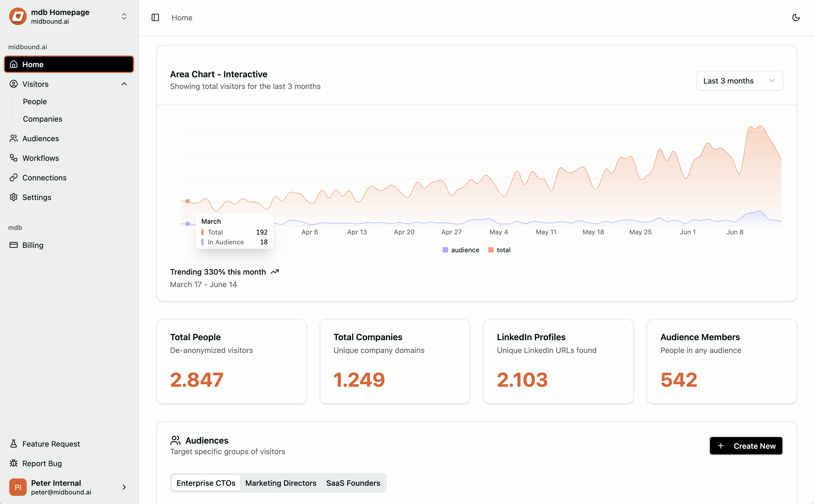Click the Total People card
Image resolution: width=814 pixels, height=504 pixels.
tap(231, 361)
